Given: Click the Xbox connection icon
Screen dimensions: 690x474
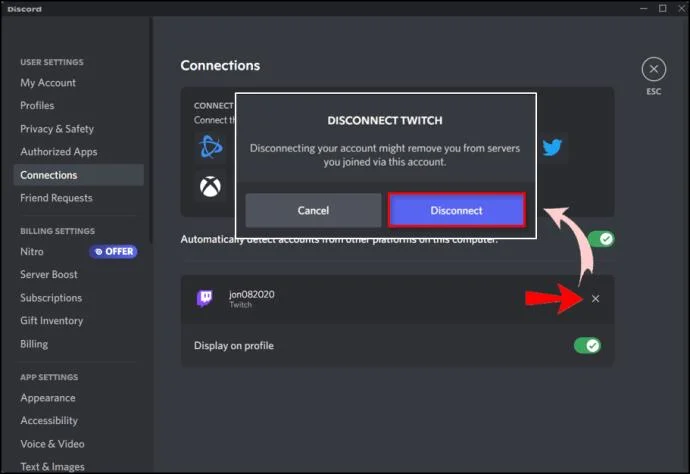Looking at the screenshot, I should 210,187.
